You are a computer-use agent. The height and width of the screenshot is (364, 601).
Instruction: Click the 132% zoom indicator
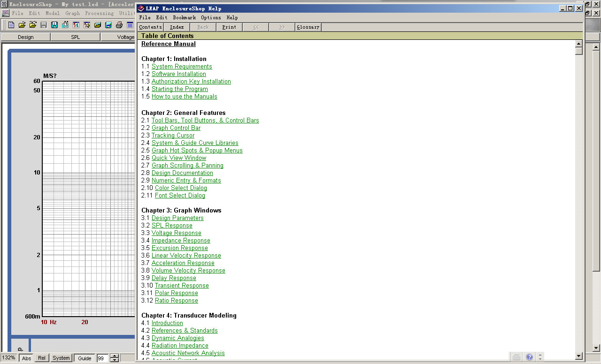(x=8, y=358)
